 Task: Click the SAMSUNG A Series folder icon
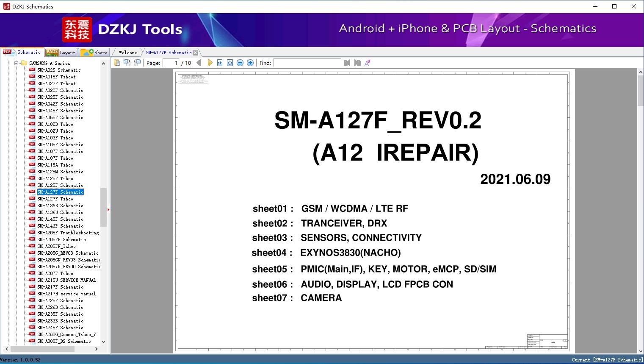pyautogui.click(x=24, y=63)
